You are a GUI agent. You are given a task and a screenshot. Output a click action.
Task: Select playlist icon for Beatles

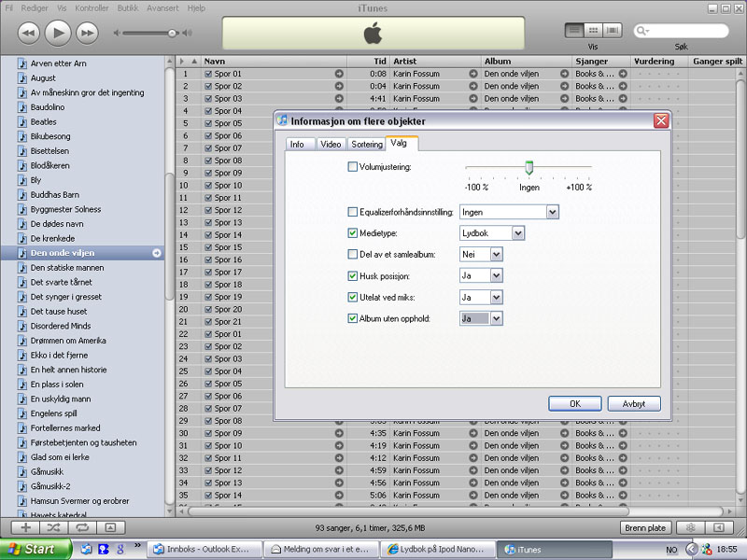coord(22,122)
